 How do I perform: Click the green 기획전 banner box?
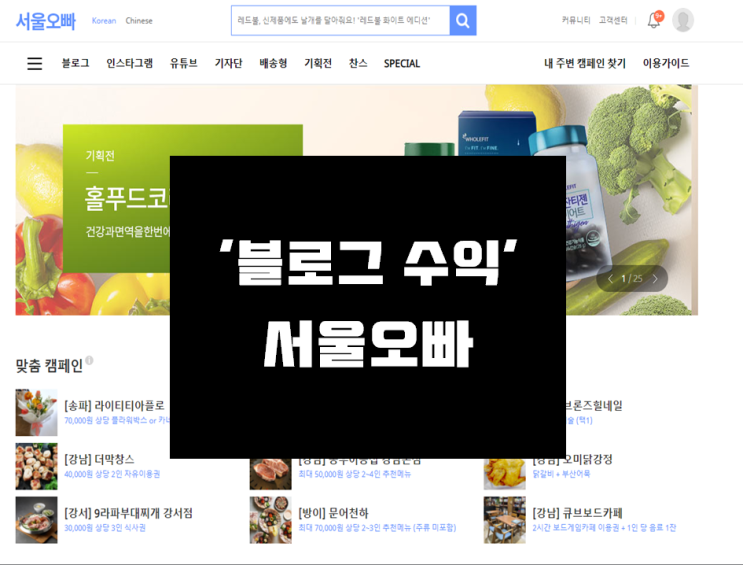[x=117, y=198]
